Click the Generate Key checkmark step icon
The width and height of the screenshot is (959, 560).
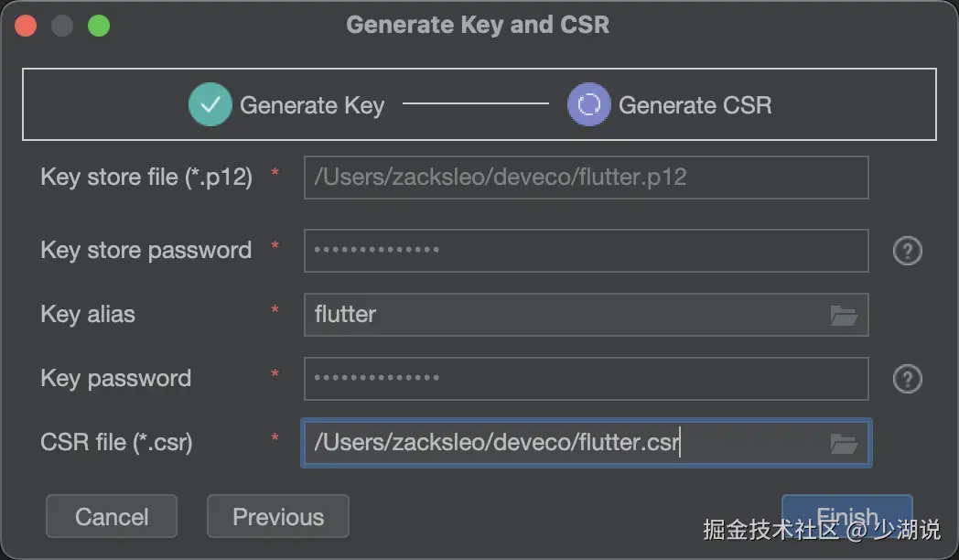tap(210, 105)
